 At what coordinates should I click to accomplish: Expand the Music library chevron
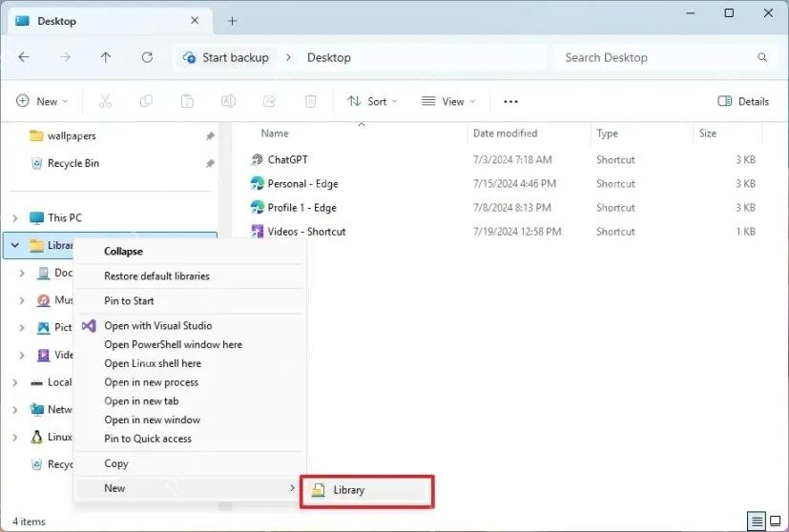(22, 300)
